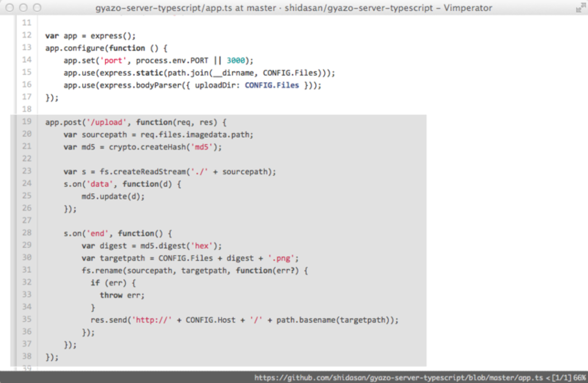This screenshot has height=383, width=588.
Task: Click the 'port' string literal
Action: click(114, 60)
